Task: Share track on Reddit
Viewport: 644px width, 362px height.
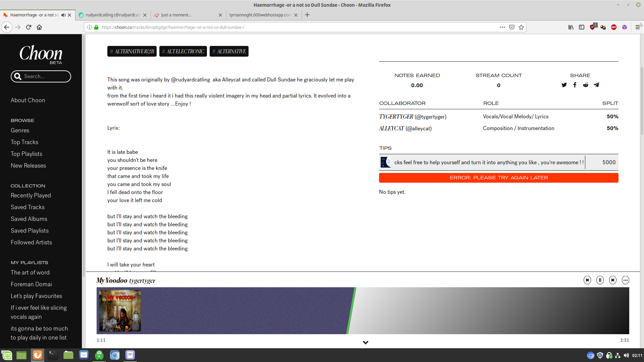Action: [x=585, y=85]
